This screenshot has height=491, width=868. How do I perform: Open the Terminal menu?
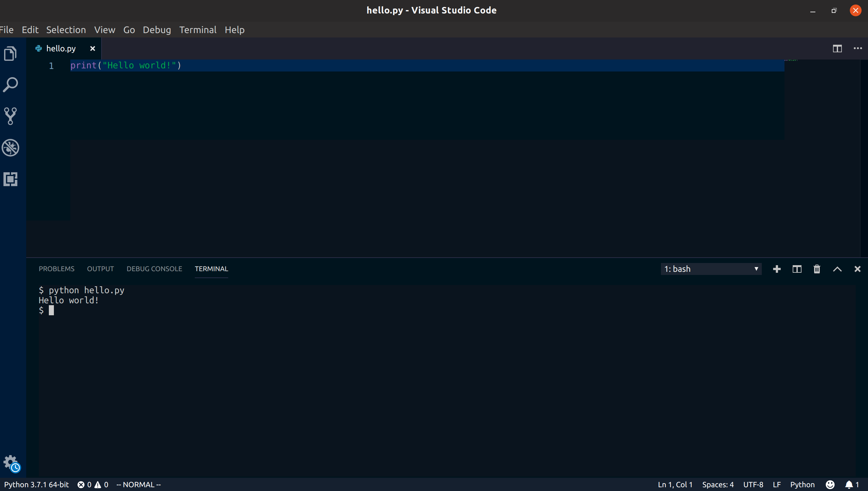198,30
